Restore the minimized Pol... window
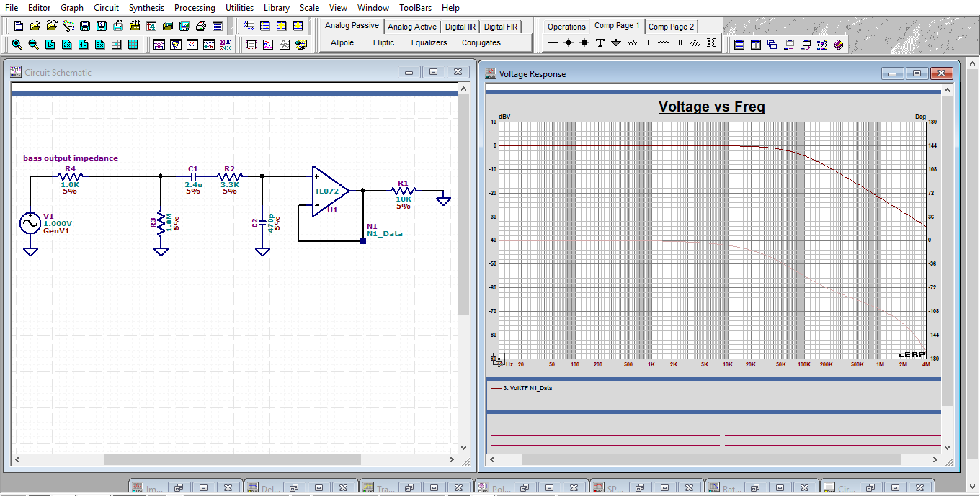Image resolution: width=980 pixels, height=496 pixels. pos(524,488)
